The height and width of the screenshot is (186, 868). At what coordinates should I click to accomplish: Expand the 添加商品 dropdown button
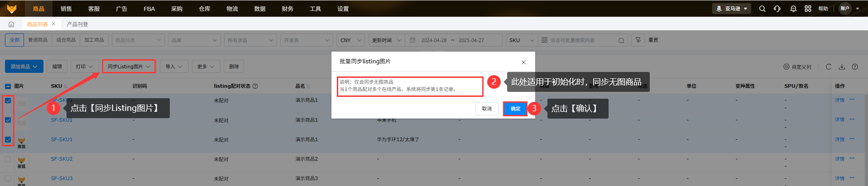[24, 67]
